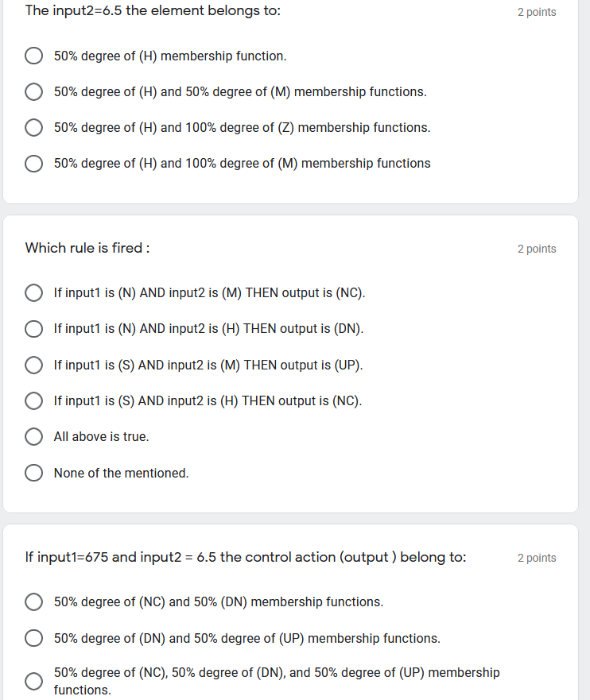Choose rule 'input1 (N) AND input2 (H) THEN (DN)'
This screenshot has height=700, width=590.
pyautogui.click(x=33, y=329)
